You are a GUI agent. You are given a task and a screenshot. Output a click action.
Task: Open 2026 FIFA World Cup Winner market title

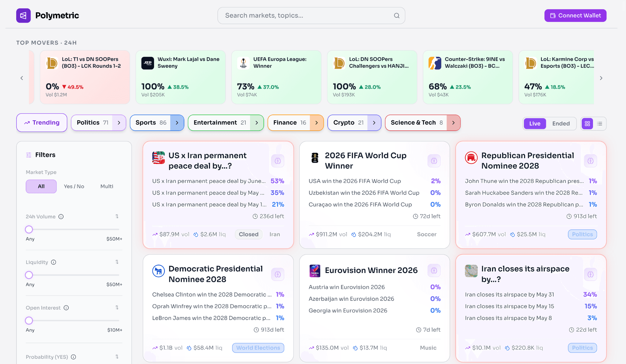[366, 161]
